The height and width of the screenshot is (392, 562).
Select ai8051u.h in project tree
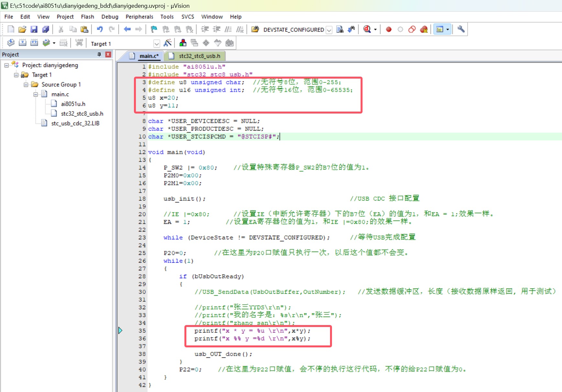click(x=73, y=104)
